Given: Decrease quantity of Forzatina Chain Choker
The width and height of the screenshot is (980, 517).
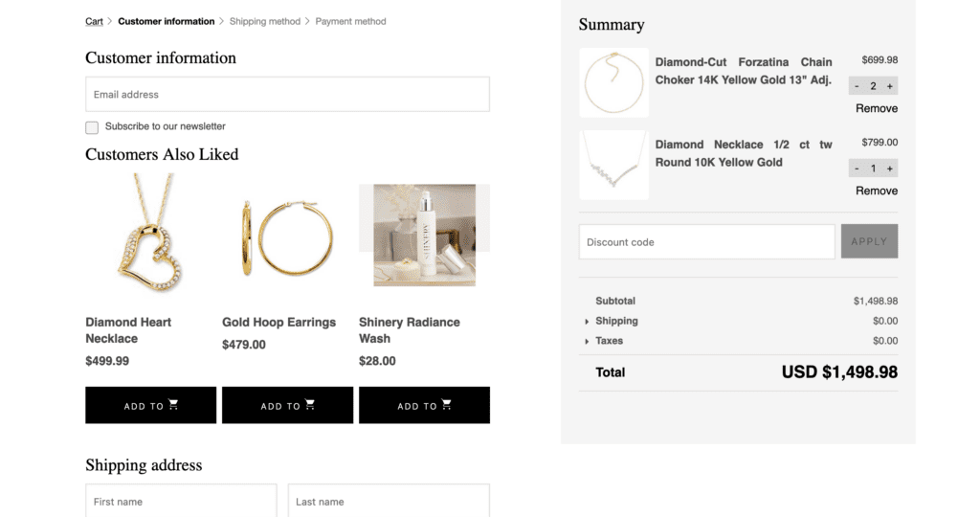Looking at the screenshot, I should [857, 86].
